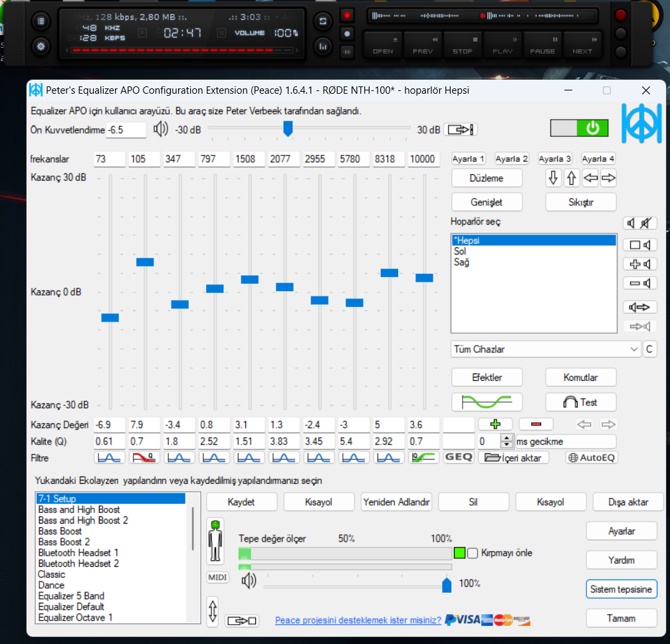The image size is (670, 644).
Task: Add a speaker with the plus speaker icon
Action: tap(639, 264)
